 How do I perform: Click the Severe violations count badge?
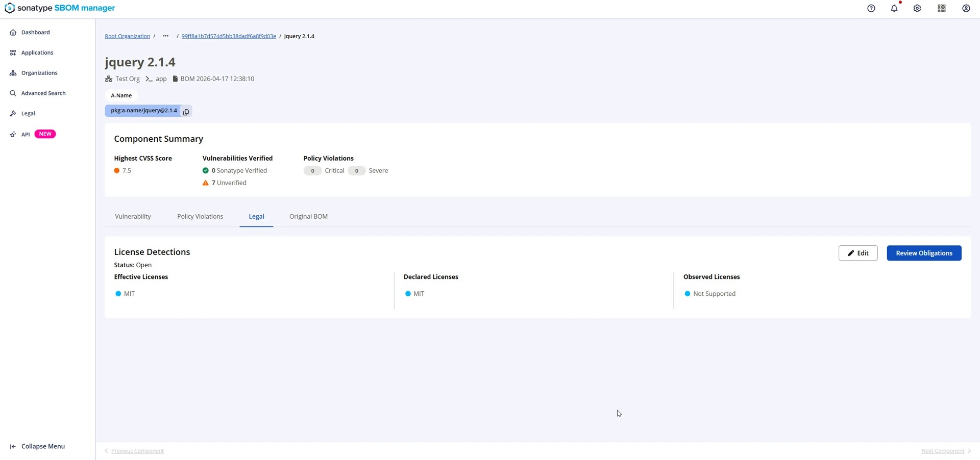point(356,171)
